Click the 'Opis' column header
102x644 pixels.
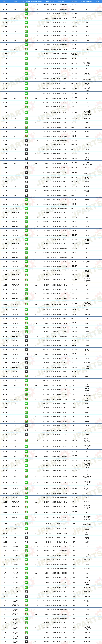click(x=98, y=1)
